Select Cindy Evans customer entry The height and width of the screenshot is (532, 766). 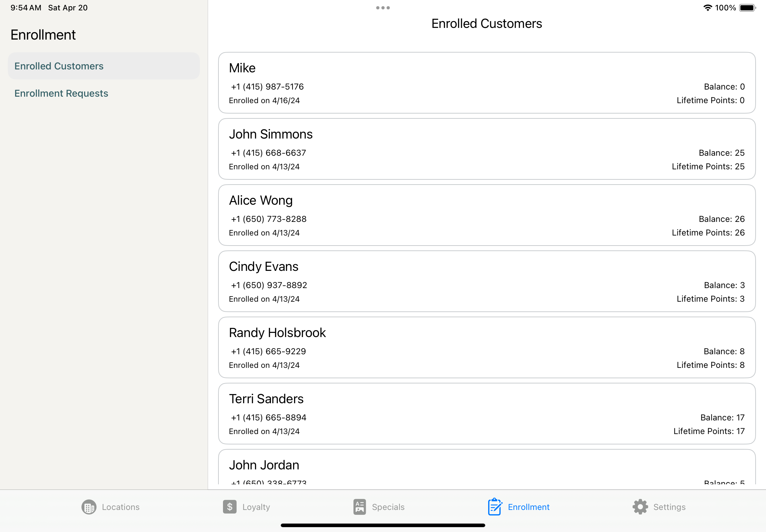[487, 281]
